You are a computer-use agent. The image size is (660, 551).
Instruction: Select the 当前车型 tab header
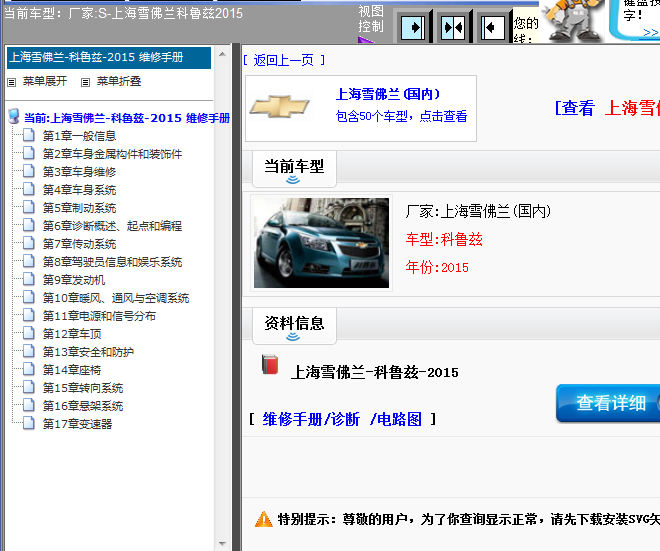(x=294, y=168)
